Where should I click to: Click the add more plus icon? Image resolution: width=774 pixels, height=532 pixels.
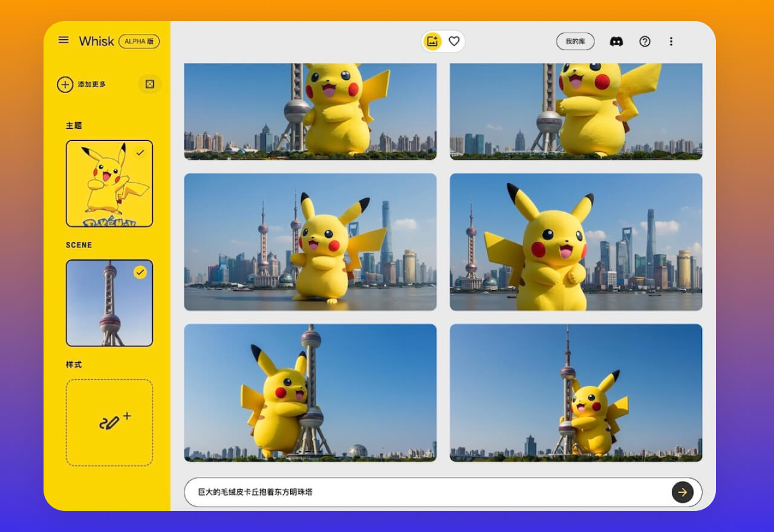(65, 84)
